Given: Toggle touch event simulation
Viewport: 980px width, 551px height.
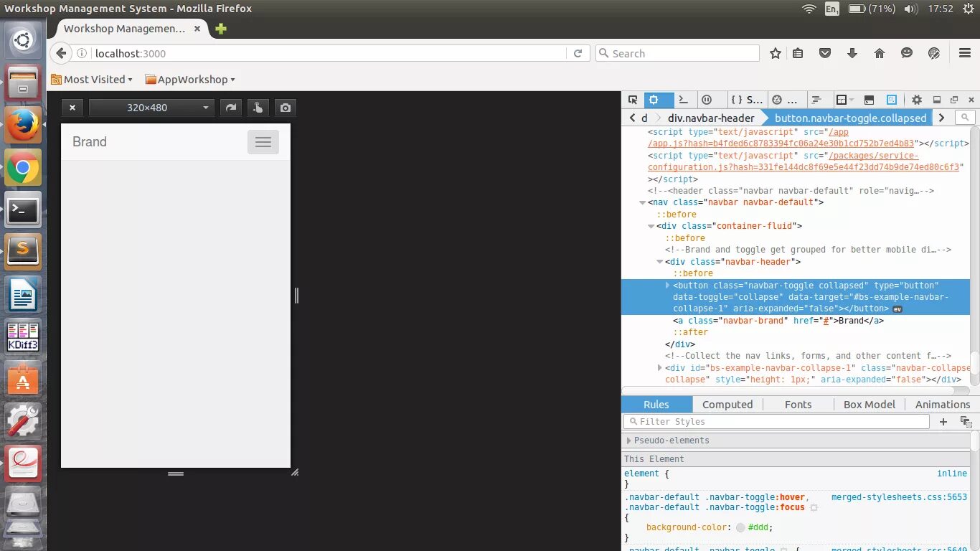Looking at the screenshot, I should coord(258,108).
